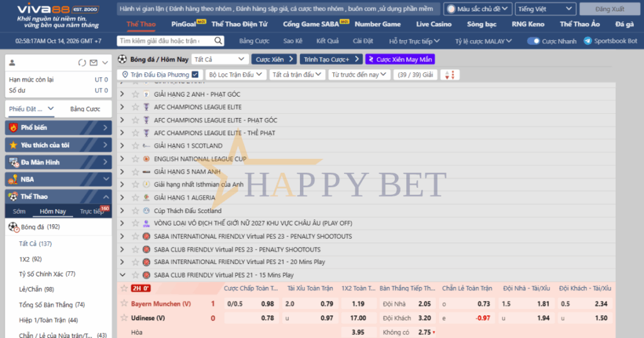This screenshot has width=644, height=338.
Task: Open the Bảng Cược link in top bar
Action: (x=254, y=41)
